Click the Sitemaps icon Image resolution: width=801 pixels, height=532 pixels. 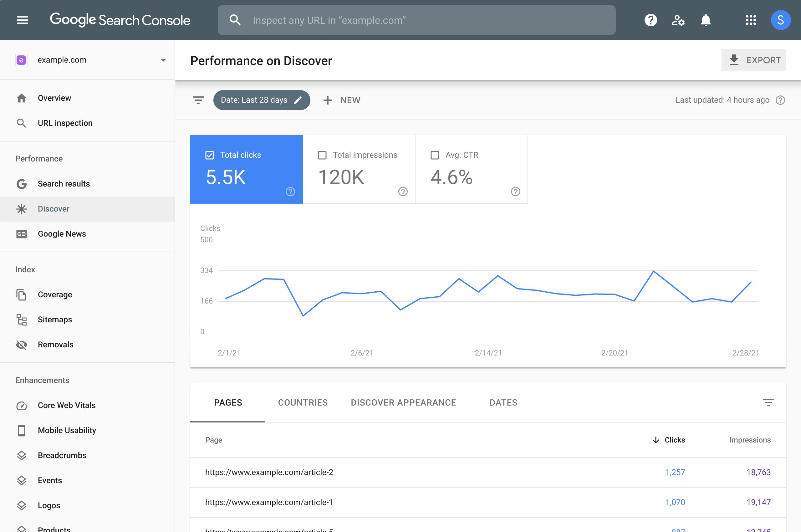click(21, 320)
